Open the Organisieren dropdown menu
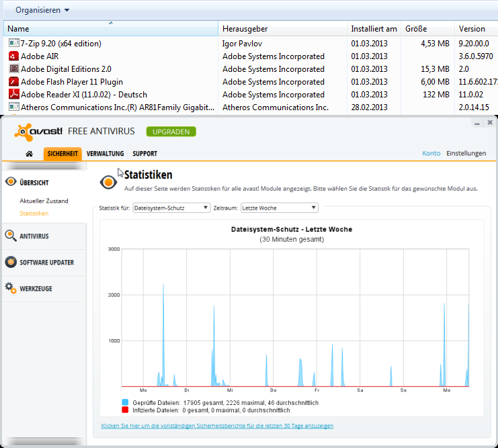This screenshot has width=498, height=448. tap(42, 10)
